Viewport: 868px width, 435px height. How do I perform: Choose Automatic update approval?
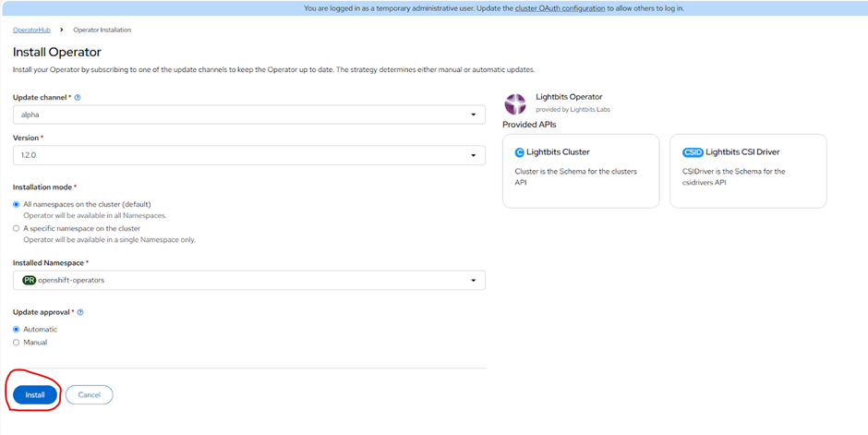[x=17, y=330]
